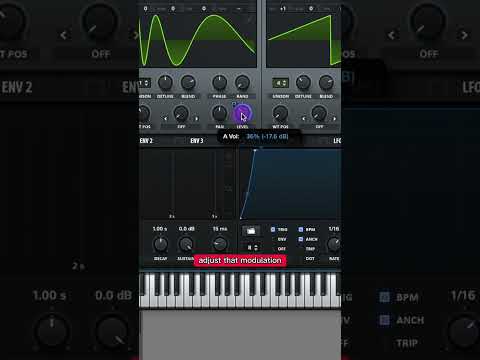Viewport: 480px width, 360px height.
Task: Click the LFO Rate knob
Action: pos(334,244)
